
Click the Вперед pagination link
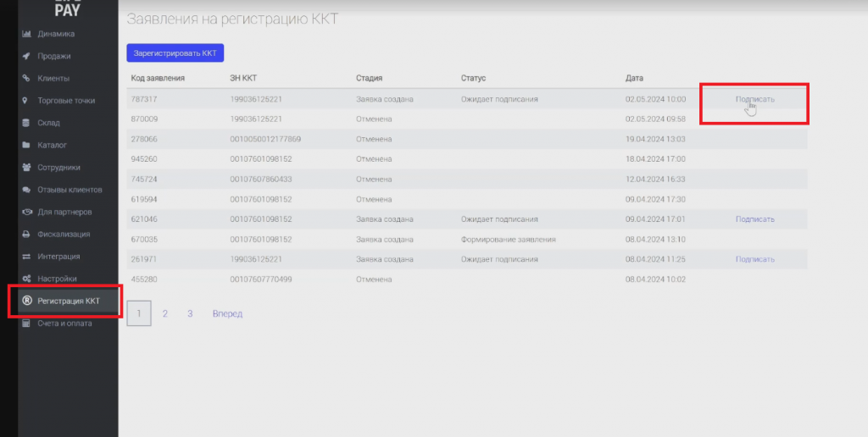[227, 313]
